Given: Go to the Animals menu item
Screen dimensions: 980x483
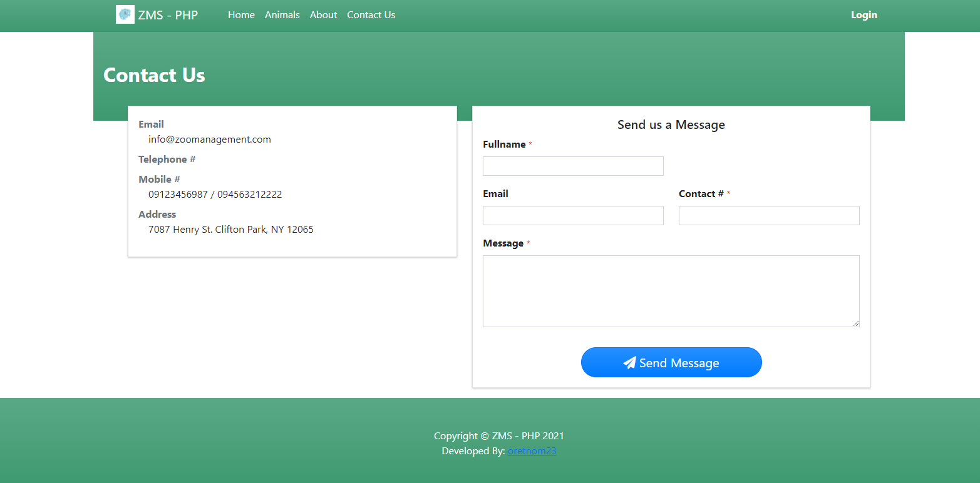Looking at the screenshot, I should click(282, 15).
